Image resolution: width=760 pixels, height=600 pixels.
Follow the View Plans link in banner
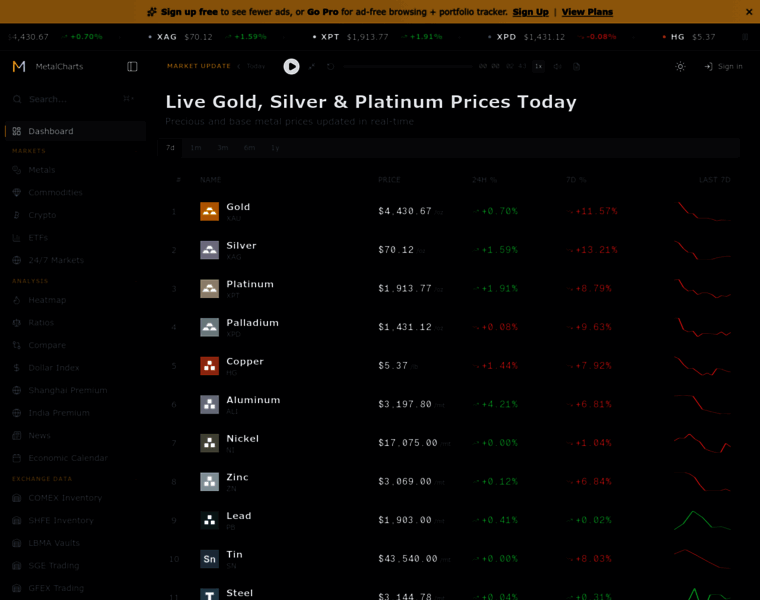(587, 12)
